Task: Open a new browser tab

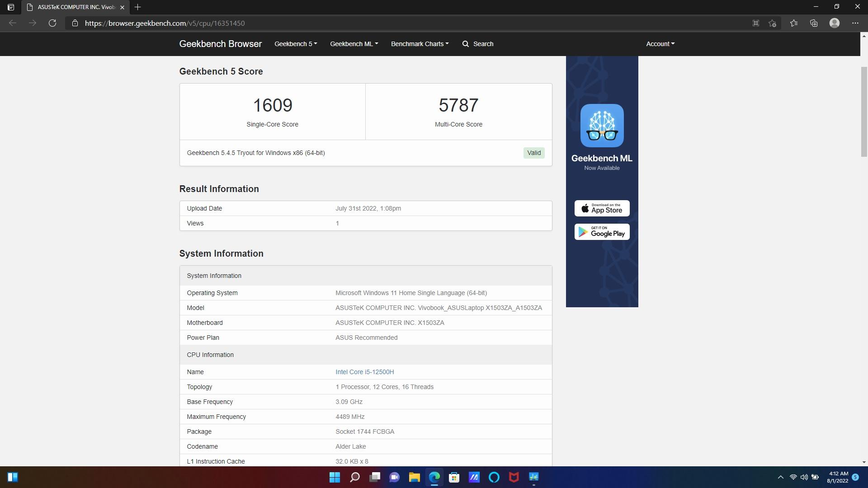Action: click(138, 7)
